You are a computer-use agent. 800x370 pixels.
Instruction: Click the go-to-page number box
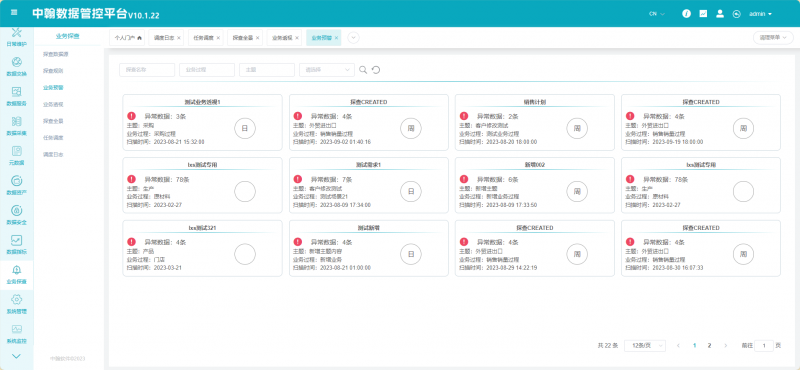coord(764,346)
